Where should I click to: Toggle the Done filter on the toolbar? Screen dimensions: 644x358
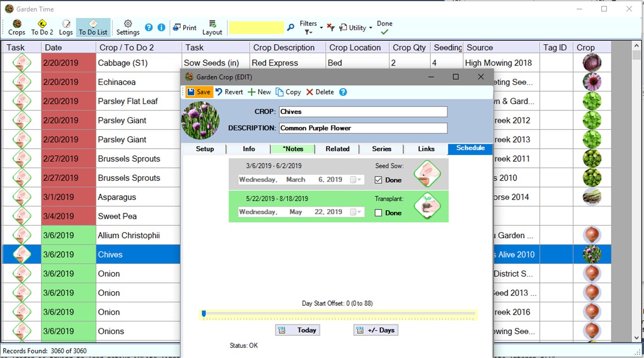(x=384, y=28)
